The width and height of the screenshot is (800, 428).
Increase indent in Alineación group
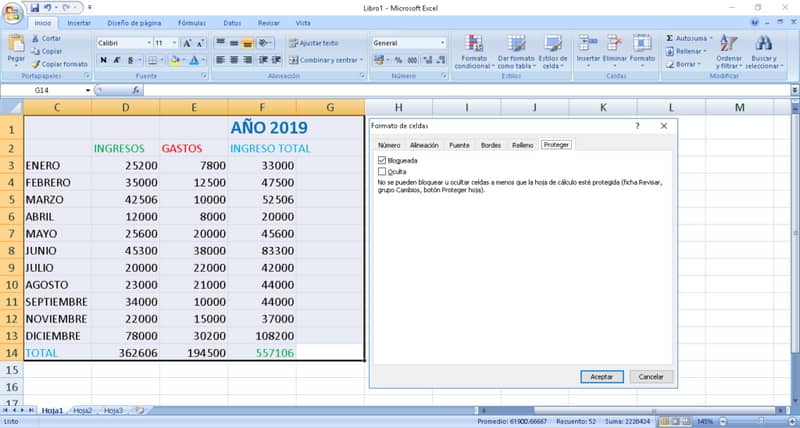276,60
